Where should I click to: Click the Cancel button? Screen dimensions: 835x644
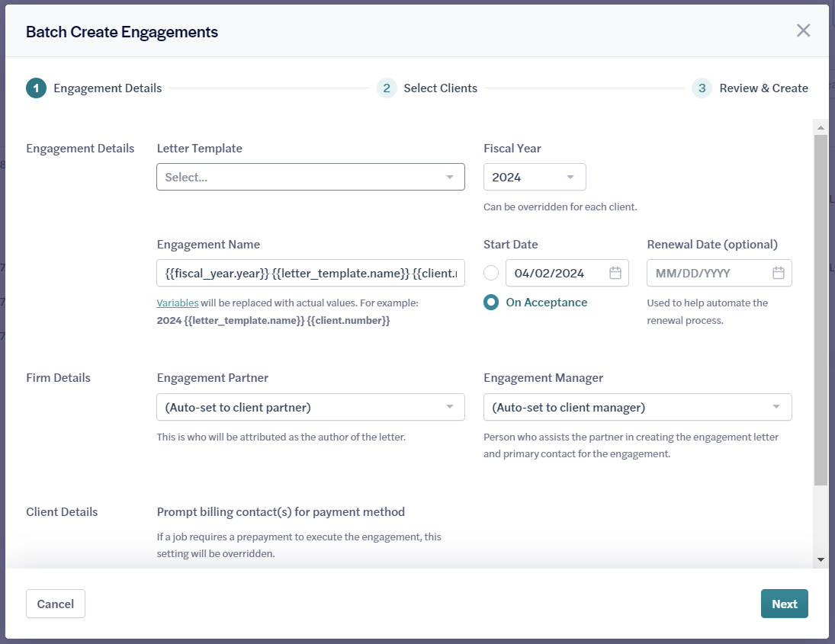(56, 604)
